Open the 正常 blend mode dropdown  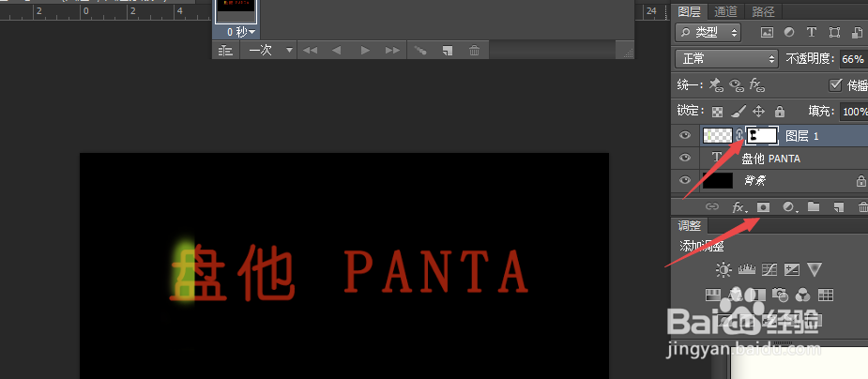tap(727, 59)
